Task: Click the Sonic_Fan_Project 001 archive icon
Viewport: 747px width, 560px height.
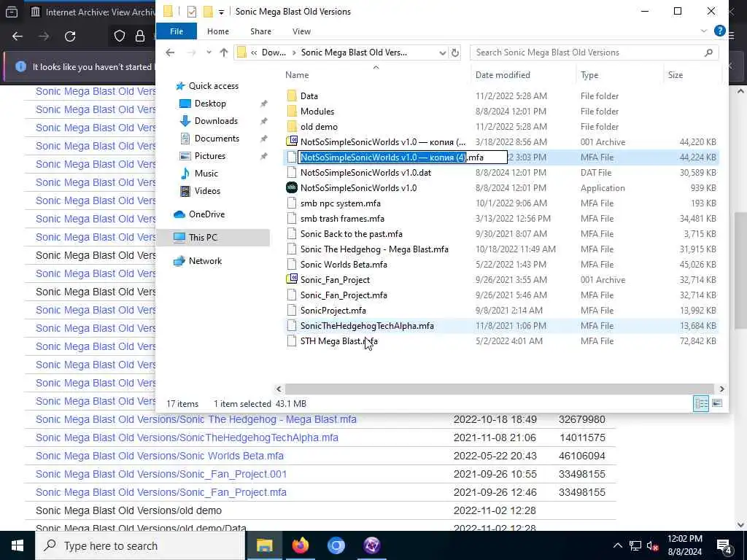Action: [292, 279]
